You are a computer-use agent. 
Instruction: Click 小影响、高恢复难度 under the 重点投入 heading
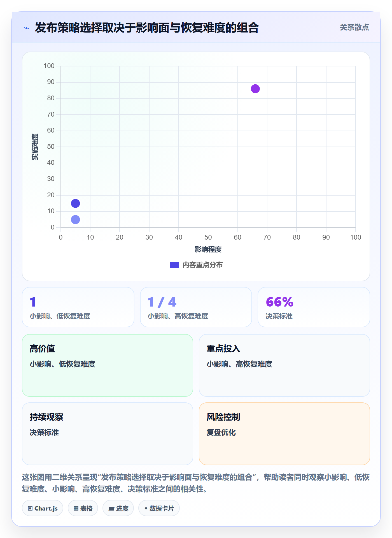coord(239,364)
